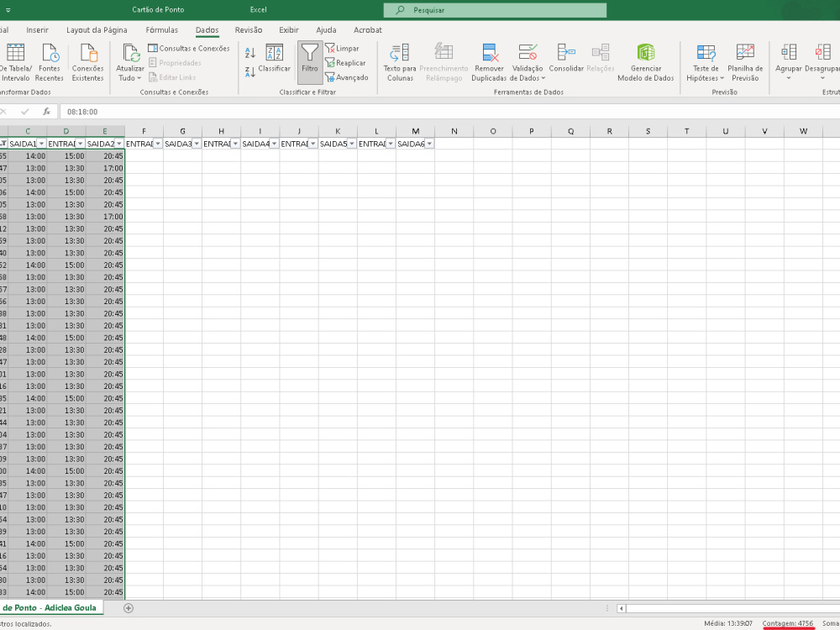The width and height of the screenshot is (840, 630).
Task: Sort descending with the Z-A icon
Action: pyautogui.click(x=250, y=71)
